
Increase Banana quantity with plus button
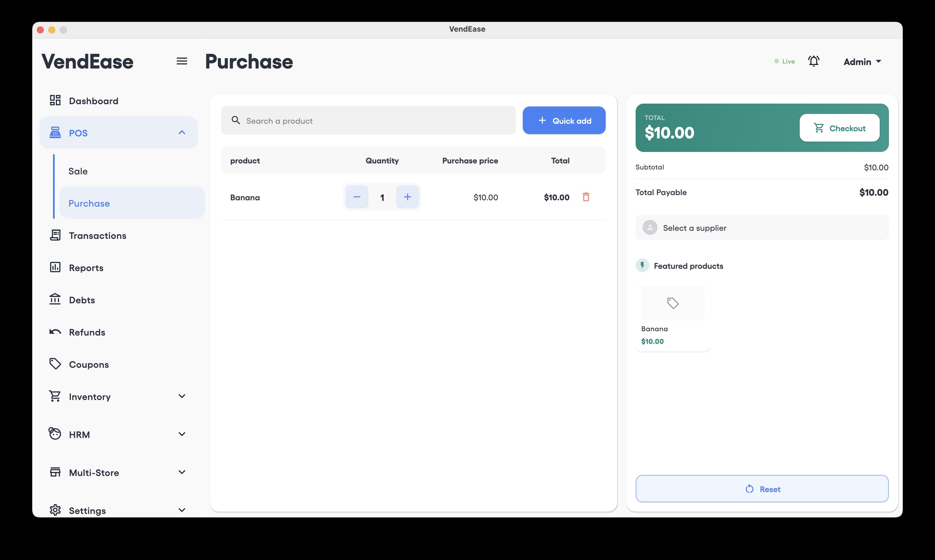407,197
